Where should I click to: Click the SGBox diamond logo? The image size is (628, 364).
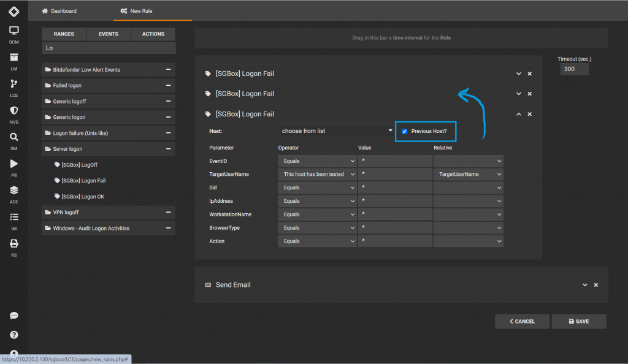(x=14, y=11)
